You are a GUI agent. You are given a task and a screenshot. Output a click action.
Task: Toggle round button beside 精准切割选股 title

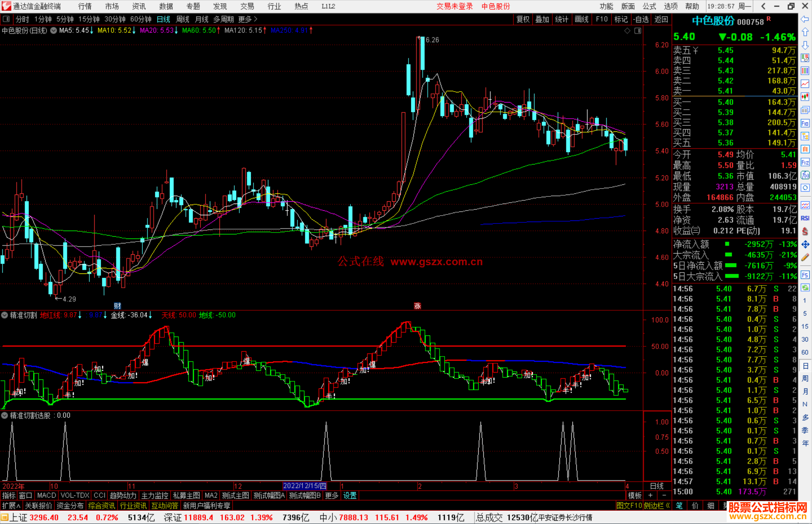[x=5, y=415]
